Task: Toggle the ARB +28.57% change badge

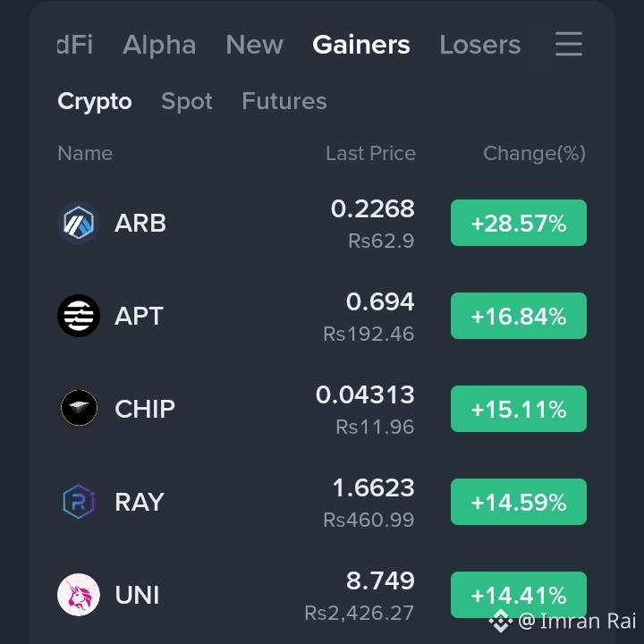Action: (518, 223)
